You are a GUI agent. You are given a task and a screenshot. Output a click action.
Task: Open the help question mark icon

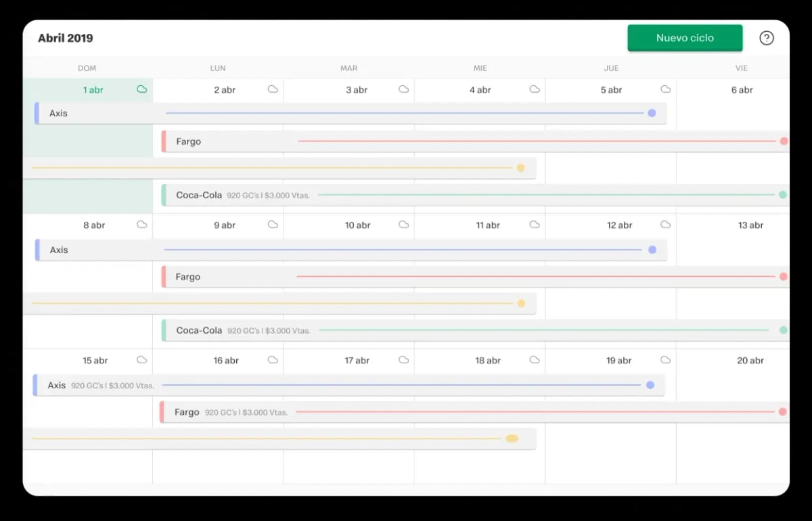(767, 38)
